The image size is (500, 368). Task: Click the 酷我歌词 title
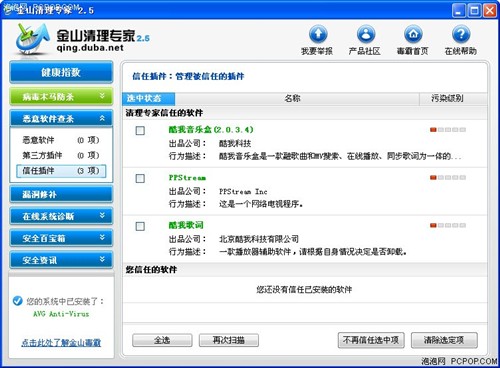(186, 225)
